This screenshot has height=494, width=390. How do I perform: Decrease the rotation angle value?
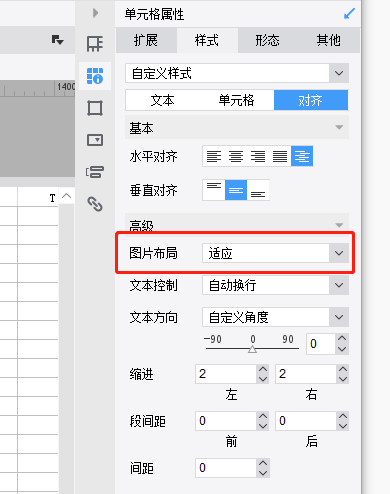[342, 349]
